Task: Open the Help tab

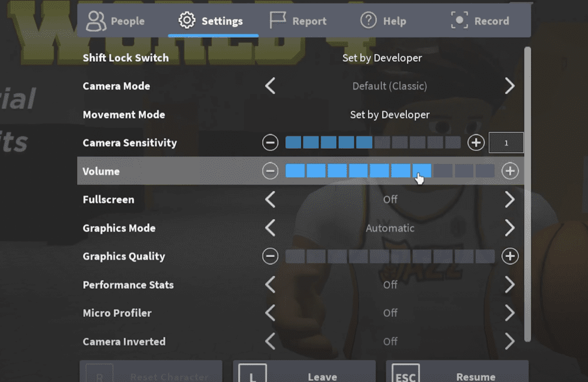Action: [x=383, y=21]
